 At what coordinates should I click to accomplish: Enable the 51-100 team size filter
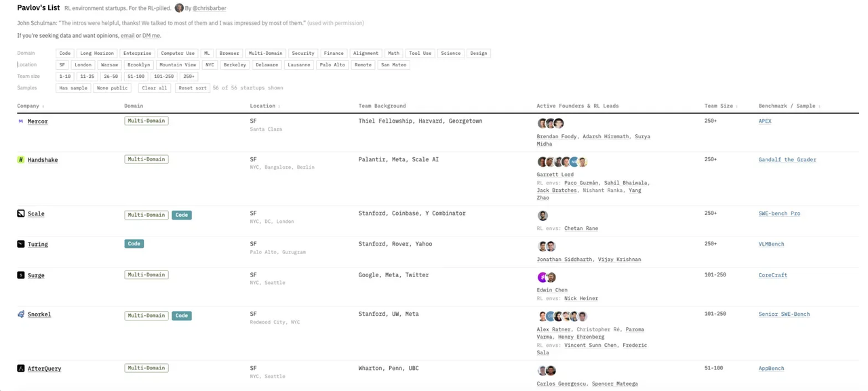136,77
